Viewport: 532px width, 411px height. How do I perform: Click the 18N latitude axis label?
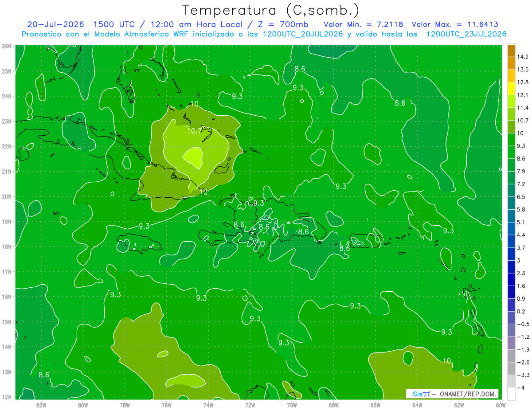pyautogui.click(x=6, y=247)
